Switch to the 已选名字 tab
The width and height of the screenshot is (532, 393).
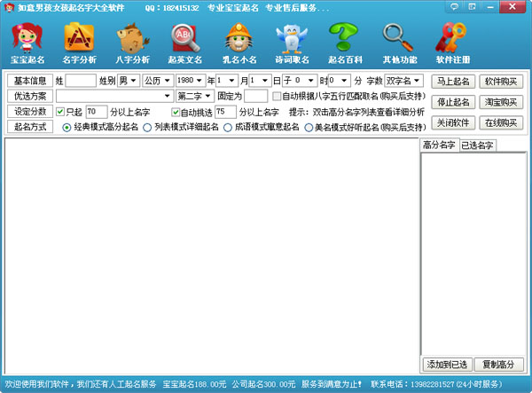[477, 145]
